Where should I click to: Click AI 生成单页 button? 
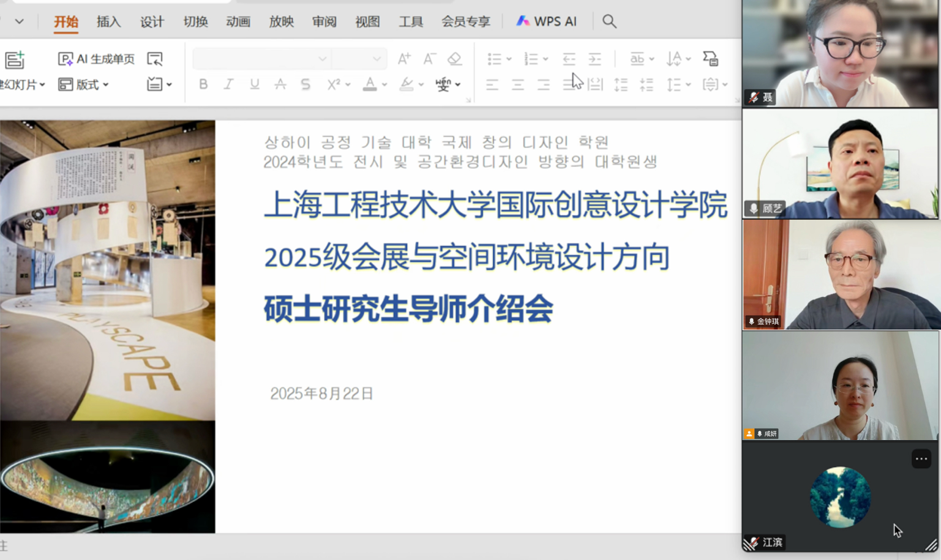tap(96, 59)
